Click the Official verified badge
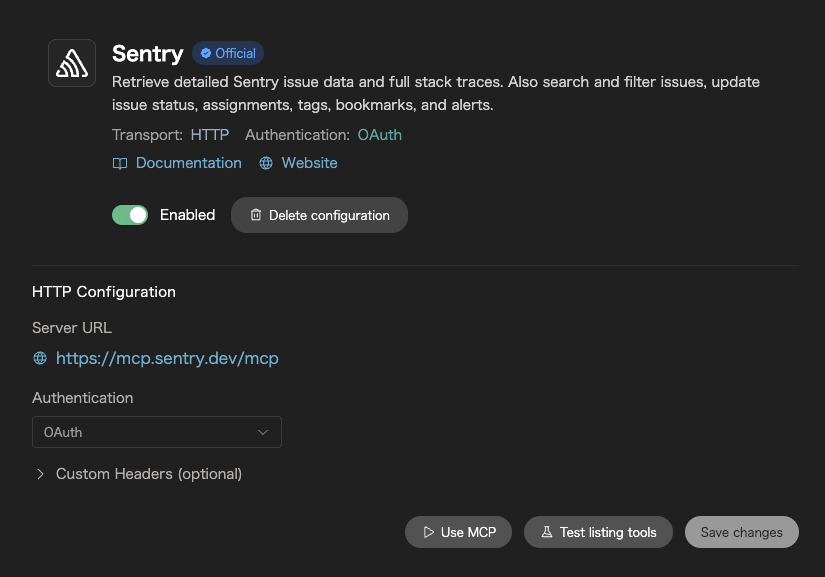Viewport: 825px width, 577px height. (x=228, y=53)
